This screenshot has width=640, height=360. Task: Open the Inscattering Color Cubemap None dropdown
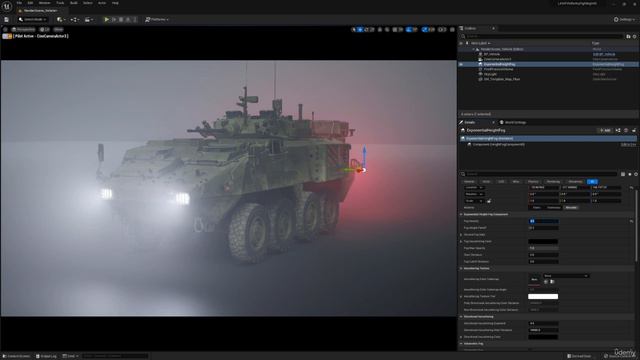566,276
